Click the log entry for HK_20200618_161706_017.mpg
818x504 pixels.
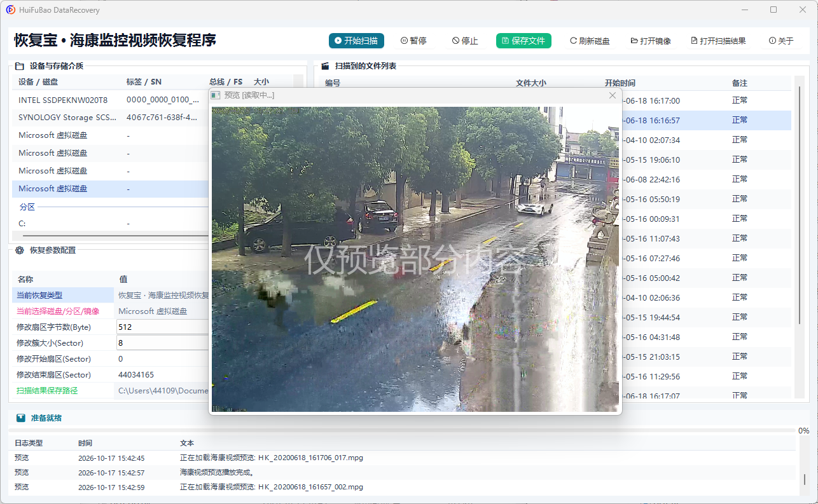pos(402,458)
